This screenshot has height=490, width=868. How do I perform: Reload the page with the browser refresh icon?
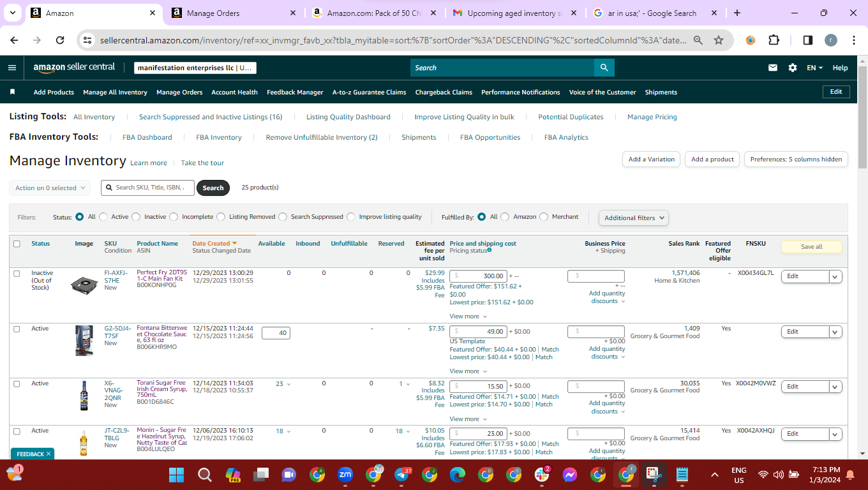click(60, 40)
